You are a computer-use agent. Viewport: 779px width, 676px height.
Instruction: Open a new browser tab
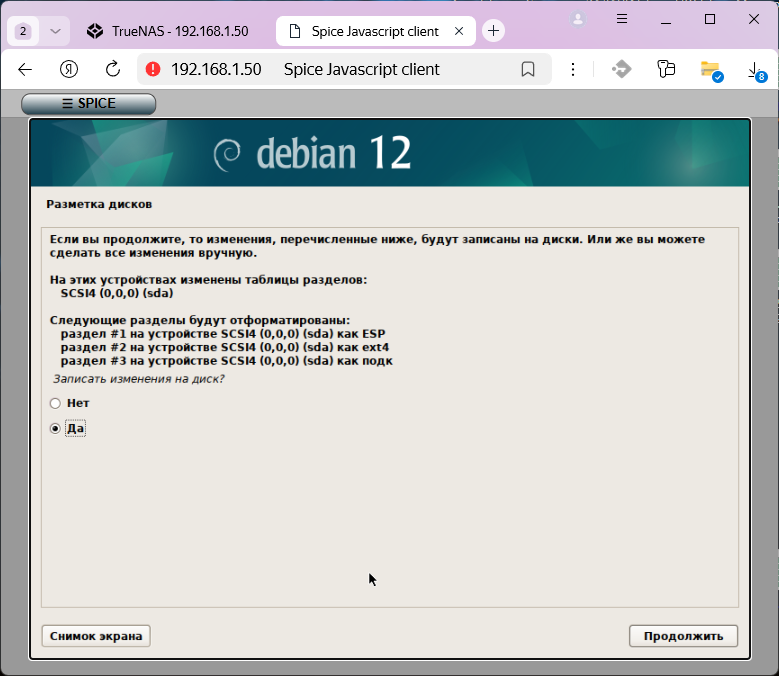click(493, 31)
